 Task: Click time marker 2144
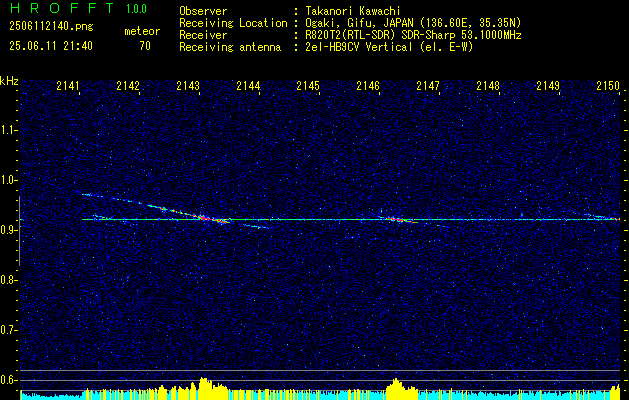(248, 85)
